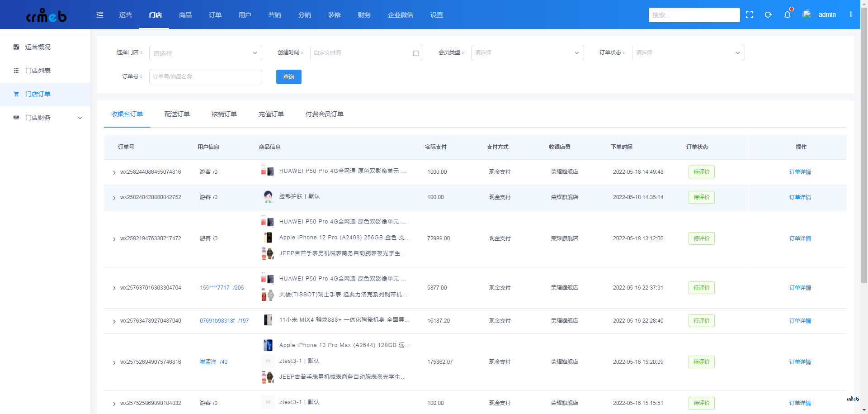Click the 查询 search button

pos(289,77)
